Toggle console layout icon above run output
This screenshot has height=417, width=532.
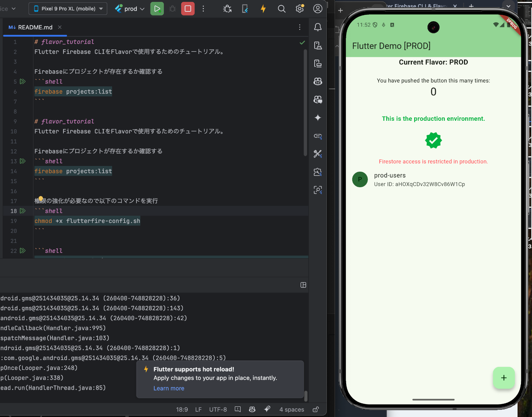coord(303,285)
